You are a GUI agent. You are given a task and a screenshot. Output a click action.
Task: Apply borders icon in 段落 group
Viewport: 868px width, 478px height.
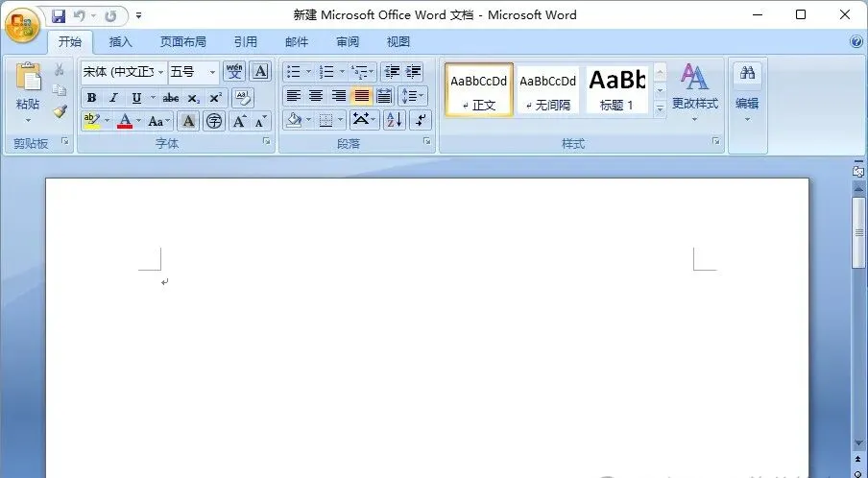click(326, 120)
